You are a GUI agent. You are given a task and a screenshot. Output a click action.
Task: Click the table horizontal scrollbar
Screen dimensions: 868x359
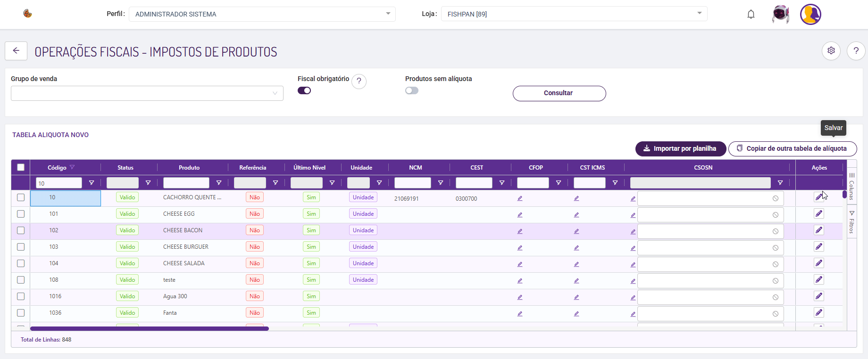click(150, 329)
